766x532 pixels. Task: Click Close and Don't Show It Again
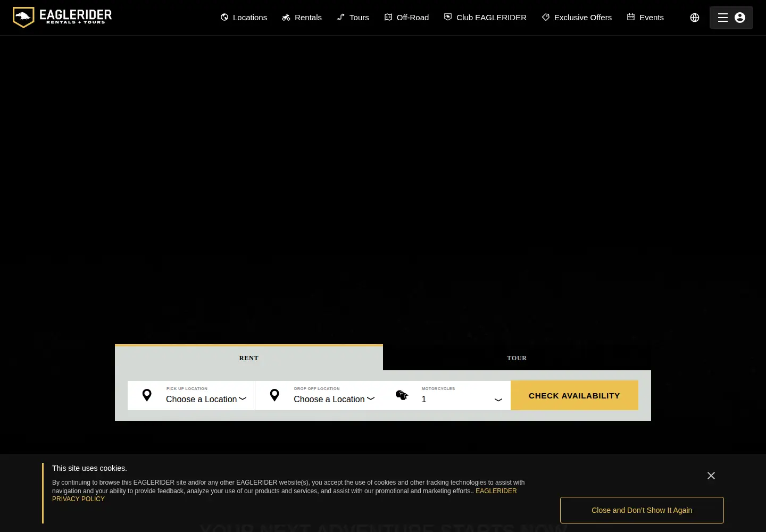coord(642,510)
